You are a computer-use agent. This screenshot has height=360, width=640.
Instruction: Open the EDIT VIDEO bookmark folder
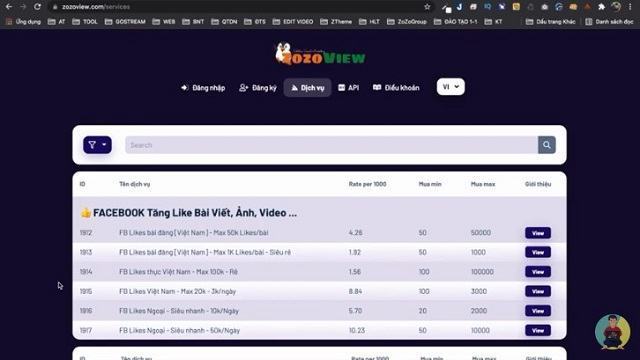point(293,22)
